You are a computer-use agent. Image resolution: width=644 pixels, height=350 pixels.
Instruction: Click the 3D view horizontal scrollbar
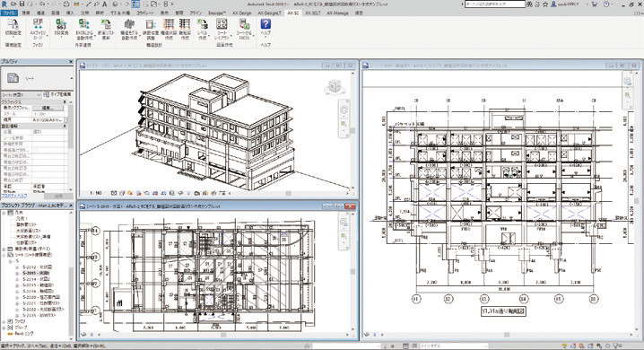tap(289, 193)
